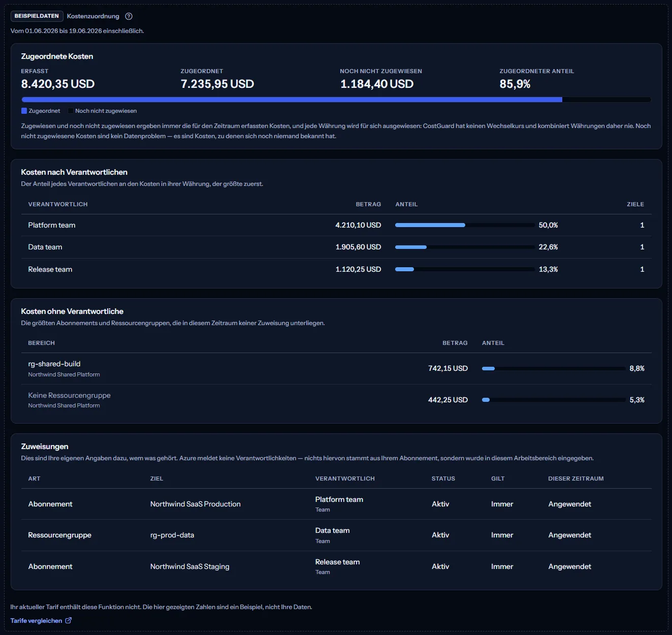Click the amount 4.210,10 USD

click(358, 225)
